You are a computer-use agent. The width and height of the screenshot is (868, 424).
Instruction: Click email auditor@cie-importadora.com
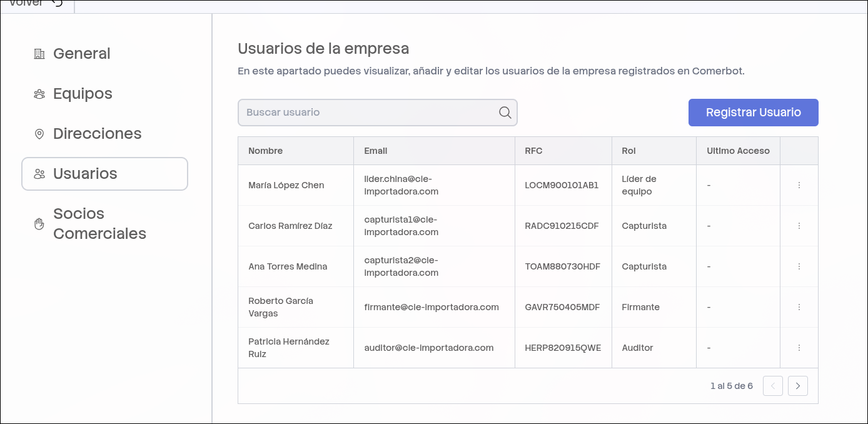pyautogui.click(x=429, y=348)
